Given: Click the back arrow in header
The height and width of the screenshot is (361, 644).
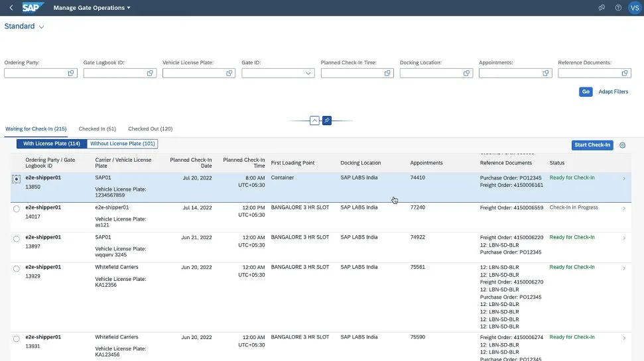Looking at the screenshot, I should [11, 8].
